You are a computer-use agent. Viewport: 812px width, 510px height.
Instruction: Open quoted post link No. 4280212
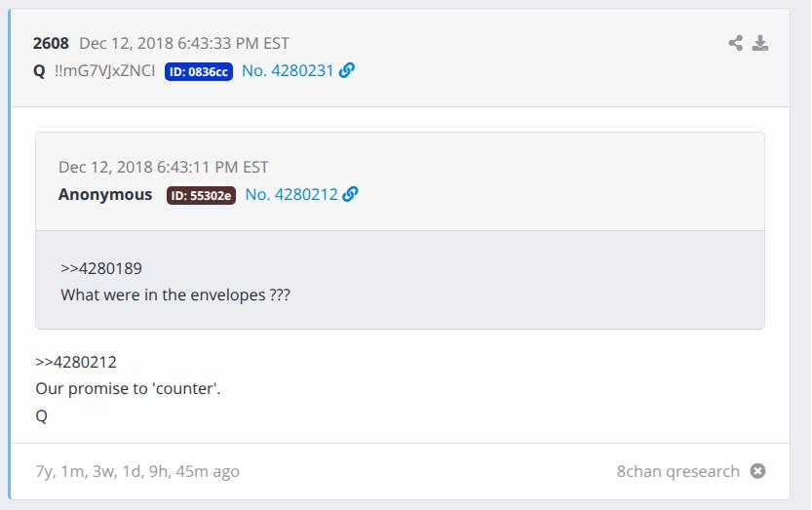click(290, 194)
